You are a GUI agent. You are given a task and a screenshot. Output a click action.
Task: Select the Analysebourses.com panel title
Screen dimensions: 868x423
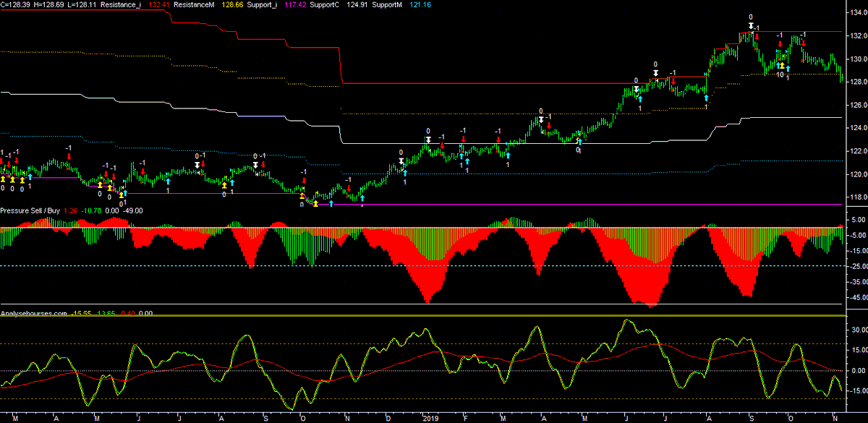pos(33,314)
